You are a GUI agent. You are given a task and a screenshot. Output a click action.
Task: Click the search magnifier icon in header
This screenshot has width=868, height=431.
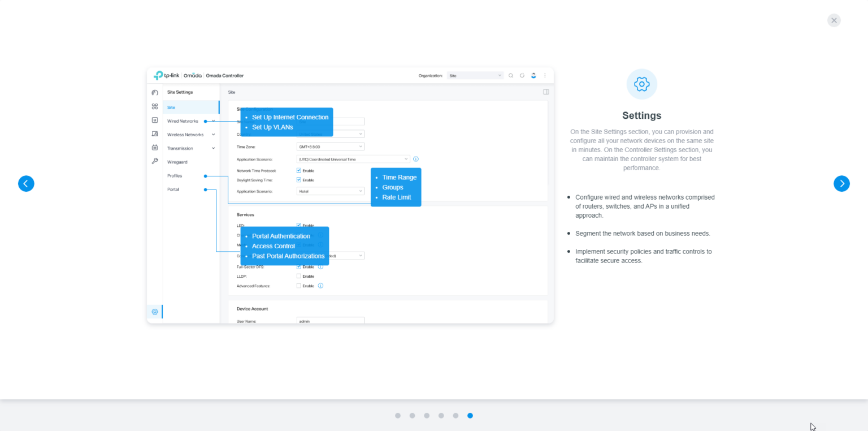click(x=511, y=75)
